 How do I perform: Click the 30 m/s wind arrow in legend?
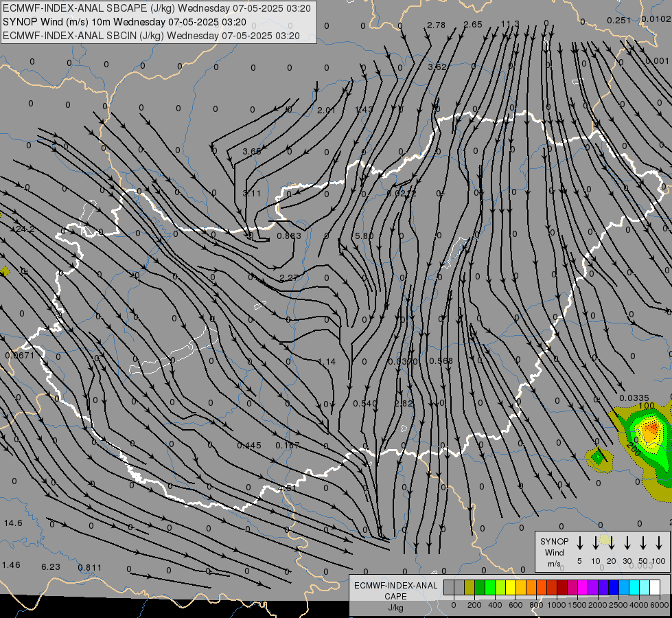pos(627,542)
